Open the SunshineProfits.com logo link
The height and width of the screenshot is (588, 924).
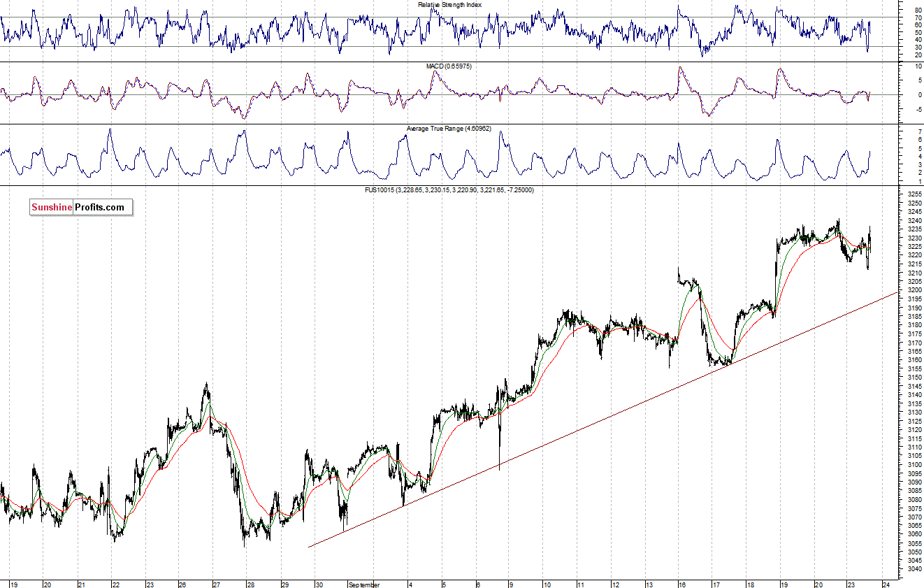point(81,207)
